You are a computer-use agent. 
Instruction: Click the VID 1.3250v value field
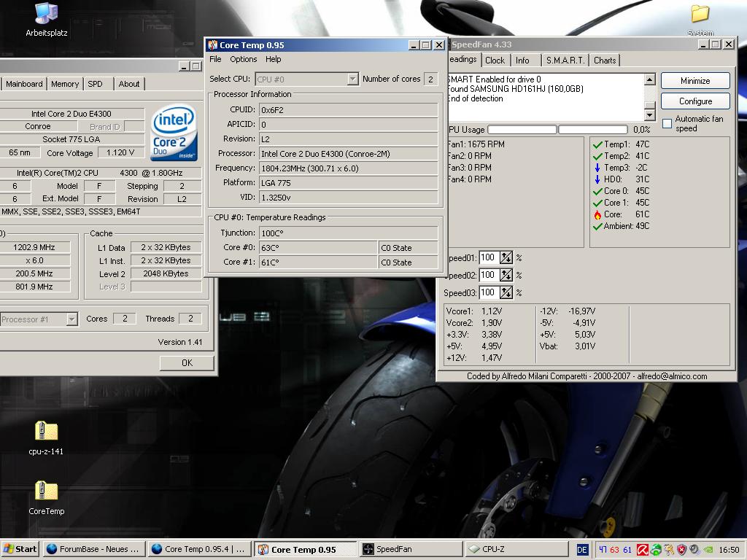pyautogui.click(x=348, y=198)
